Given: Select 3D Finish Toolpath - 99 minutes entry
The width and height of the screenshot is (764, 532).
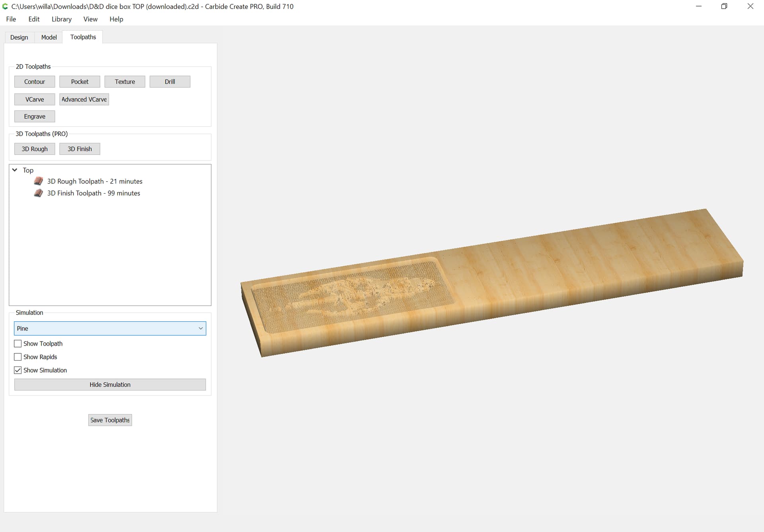Looking at the screenshot, I should click(x=94, y=193).
